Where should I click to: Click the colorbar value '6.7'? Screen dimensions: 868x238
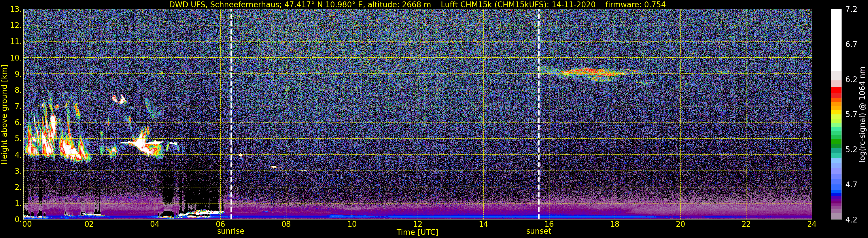click(x=851, y=44)
